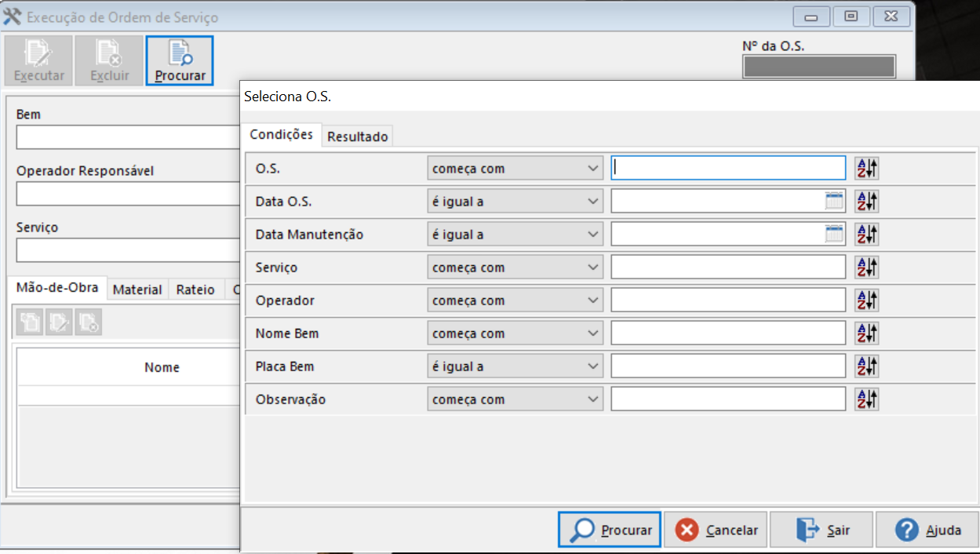
Task: Click the Procurar toolbar button in main window
Action: click(180, 60)
